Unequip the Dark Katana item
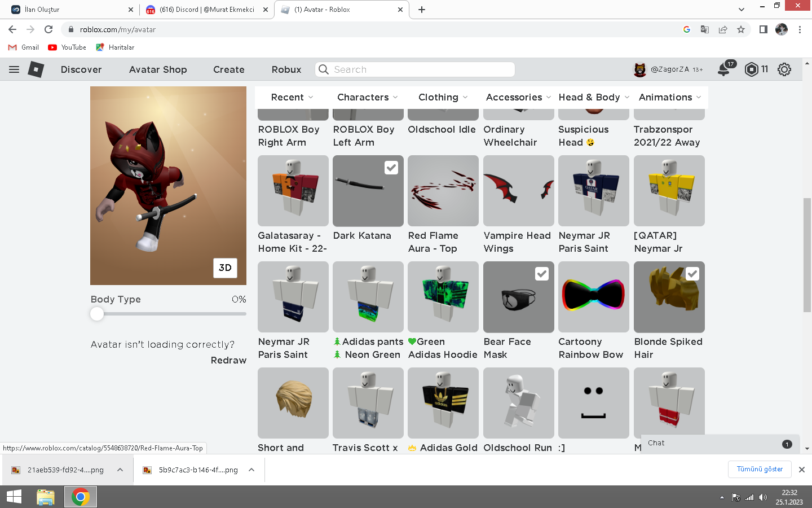Viewport: 812px width, 508px height. (x=368, y=191)
